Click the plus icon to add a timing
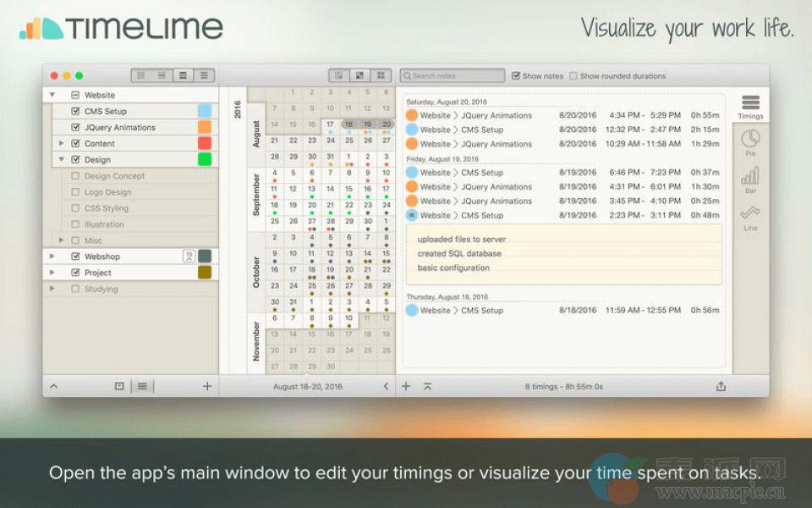 406,386
